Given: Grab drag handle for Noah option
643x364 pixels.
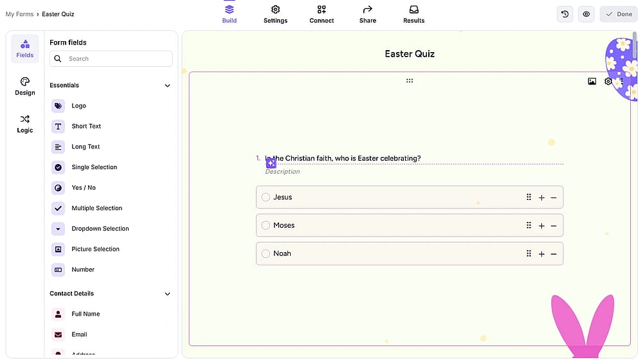Looking at the screenshot, I should 529,254.
